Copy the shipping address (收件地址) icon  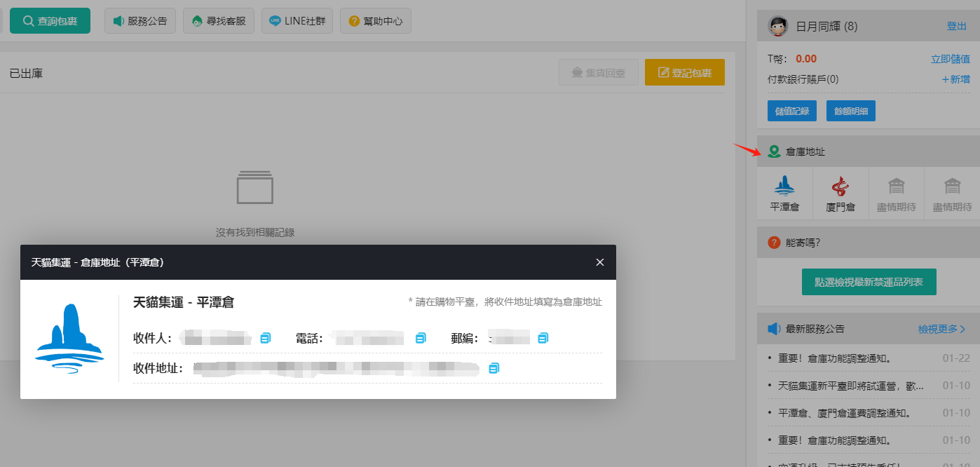(x=494, y=368)
